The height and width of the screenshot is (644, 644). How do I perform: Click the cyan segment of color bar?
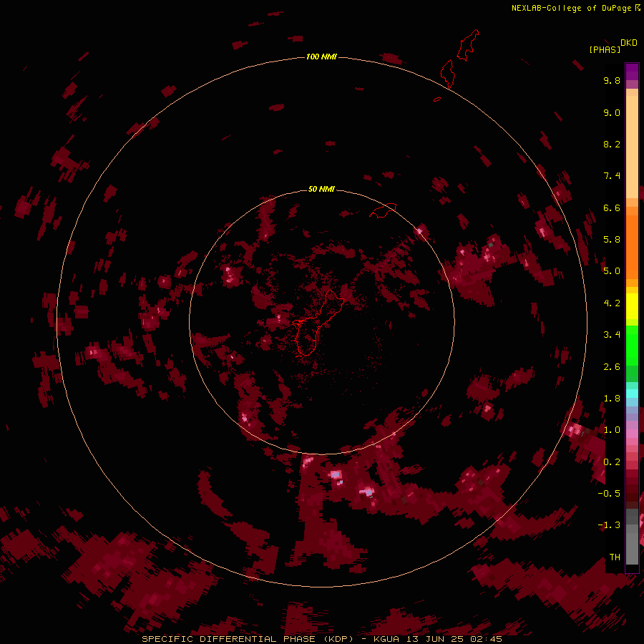click(632, 393)
